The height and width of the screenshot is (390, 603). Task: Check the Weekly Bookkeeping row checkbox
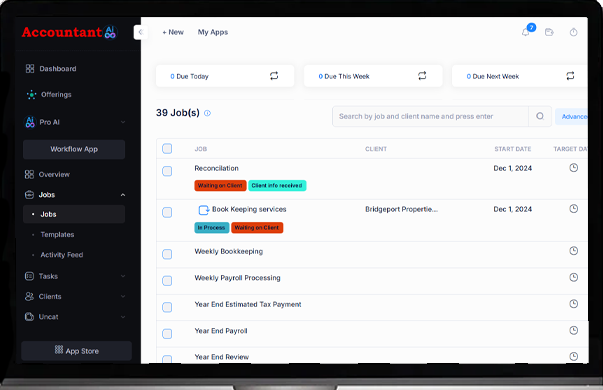pos(167,254)
